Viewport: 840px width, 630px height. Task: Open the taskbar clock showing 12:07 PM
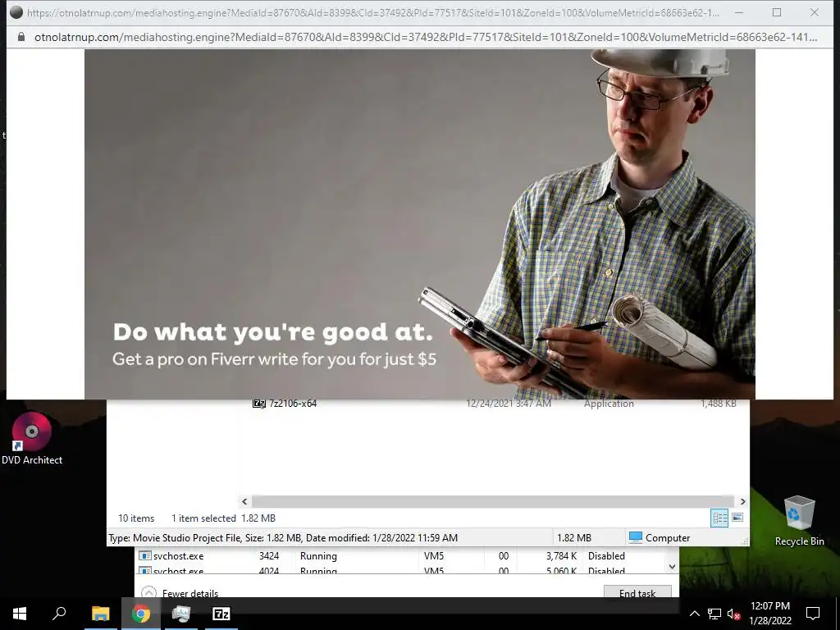[x=769, y=614]
